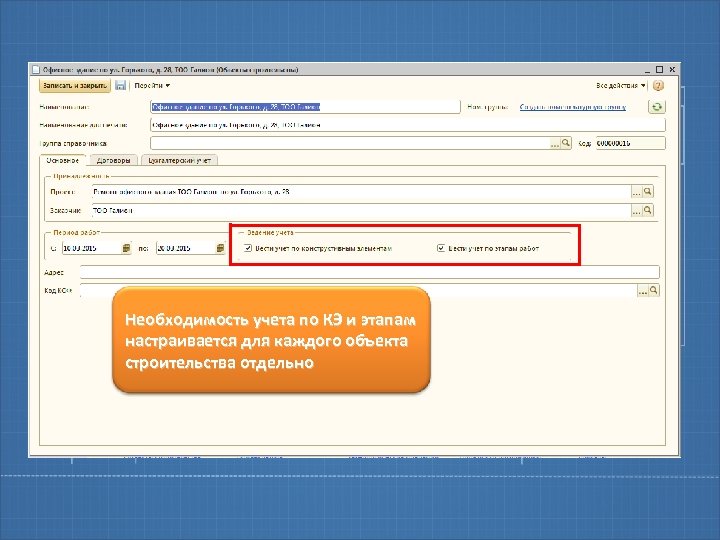Click the Код КСН input field
Screen dimensions: 720x540
click(x=359, y=291)
